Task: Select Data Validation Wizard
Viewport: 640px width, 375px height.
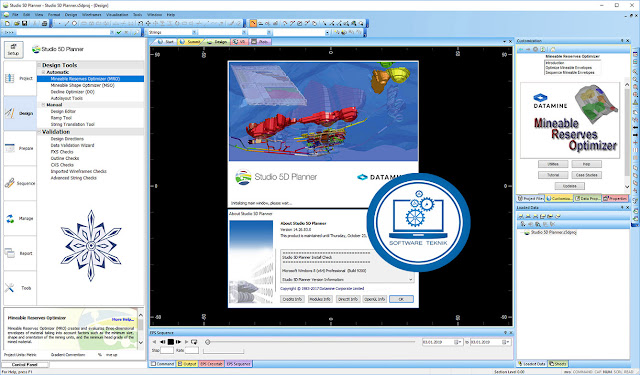Action: click(72, 145)
